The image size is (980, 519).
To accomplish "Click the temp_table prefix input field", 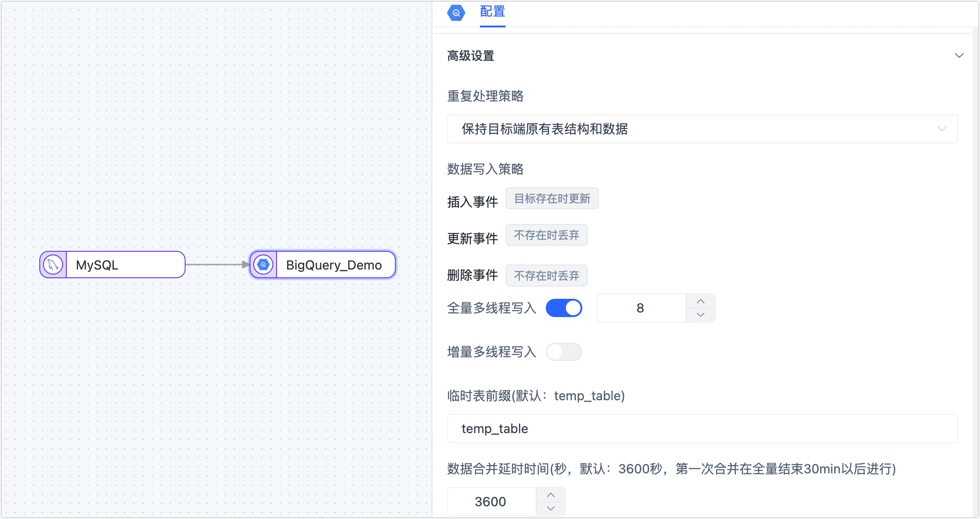I will 702,429.
